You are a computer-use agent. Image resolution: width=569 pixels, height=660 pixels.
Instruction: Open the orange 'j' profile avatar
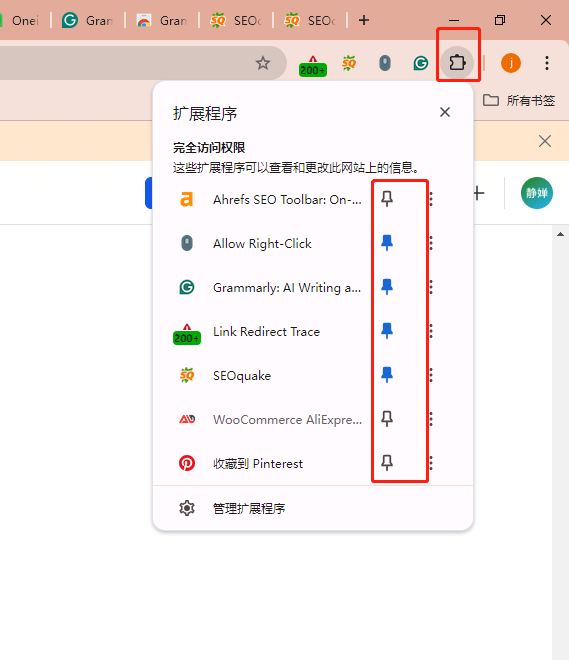(511, 63)
